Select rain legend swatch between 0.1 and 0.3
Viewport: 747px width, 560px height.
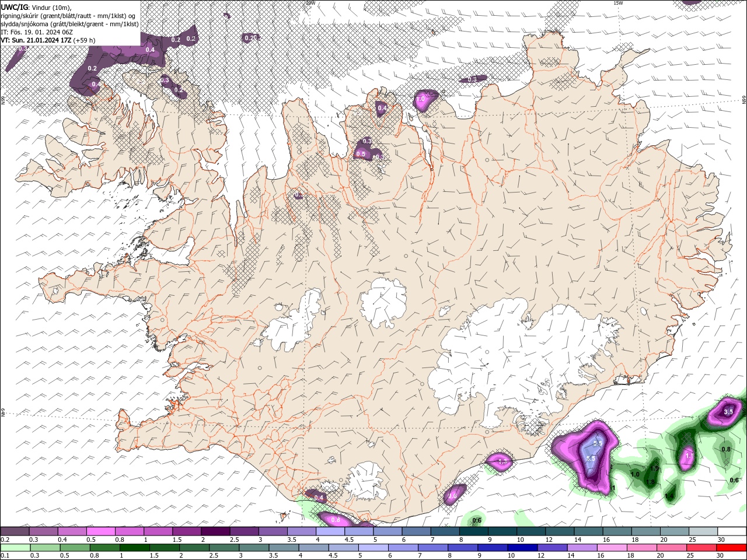pos(14,548)
